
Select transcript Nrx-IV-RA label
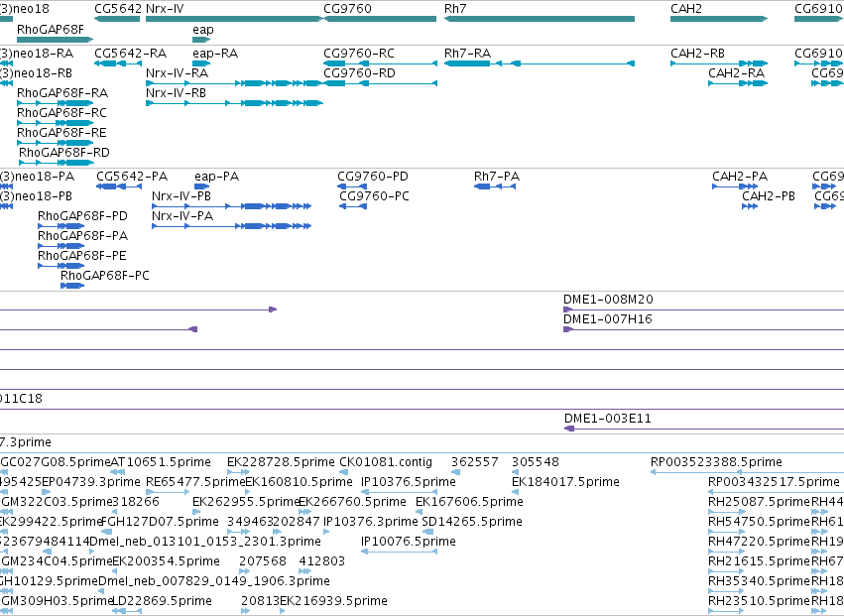[178, 72]
